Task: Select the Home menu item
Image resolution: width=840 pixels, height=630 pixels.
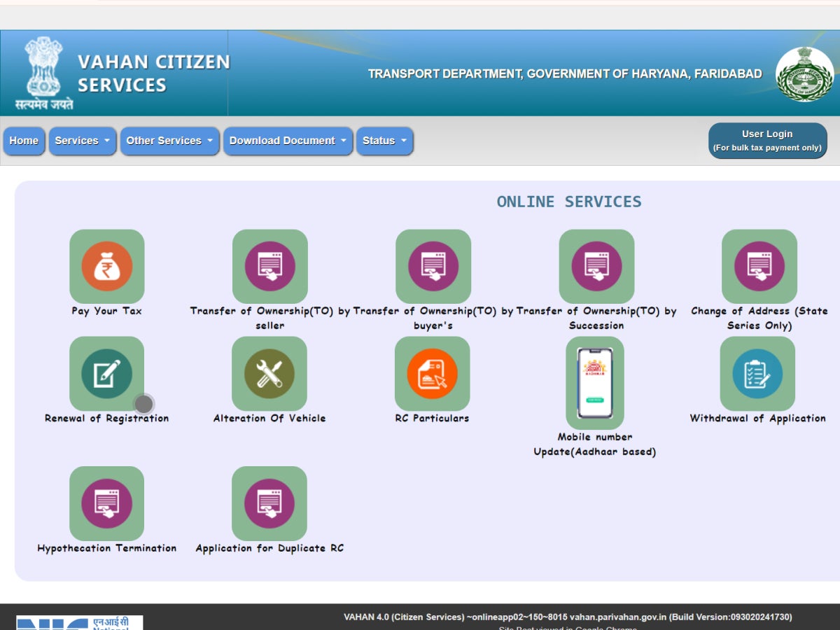Action: (x=24, y=141)
